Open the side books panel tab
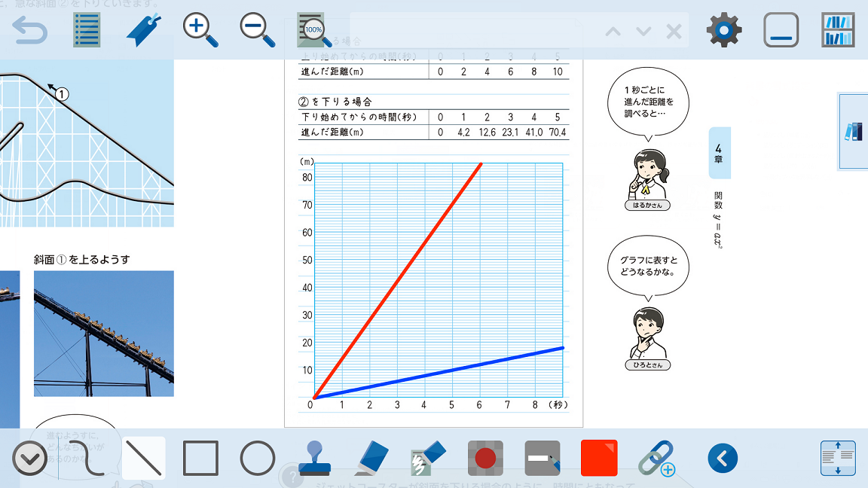The width and height of the screenshot is (868, 488). 854,131
